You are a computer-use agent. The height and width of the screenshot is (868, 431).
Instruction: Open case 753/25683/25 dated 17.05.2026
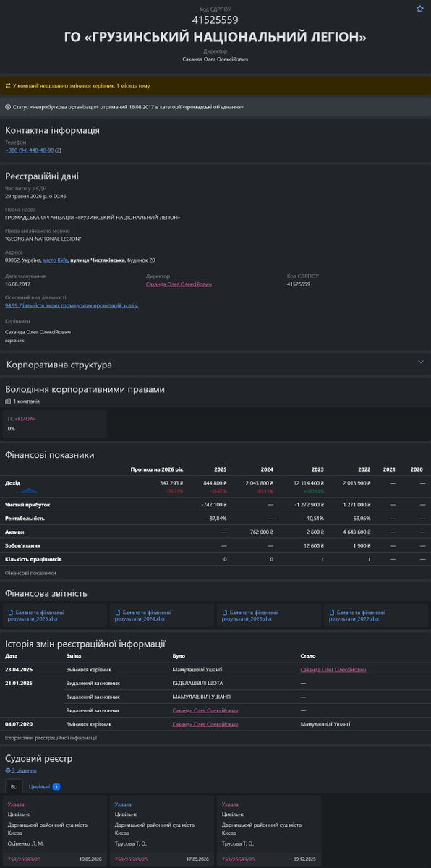point(132,859)
